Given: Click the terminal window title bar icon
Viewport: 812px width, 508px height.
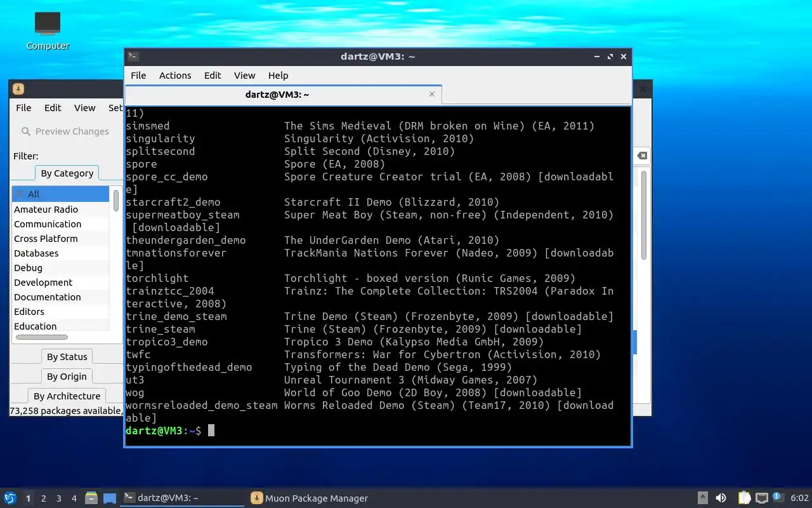Looking at the screenshot, I should click(133, 56).
